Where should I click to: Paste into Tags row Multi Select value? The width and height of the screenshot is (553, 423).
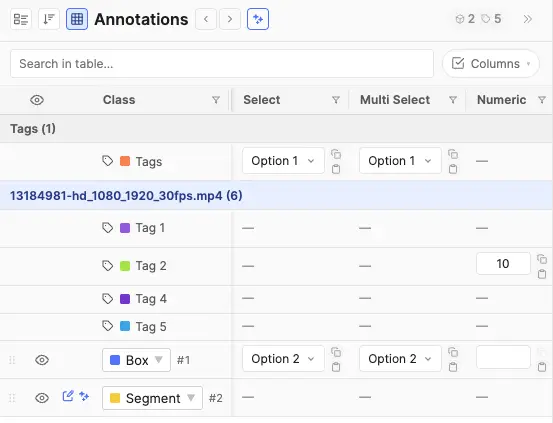pos(453,169)
